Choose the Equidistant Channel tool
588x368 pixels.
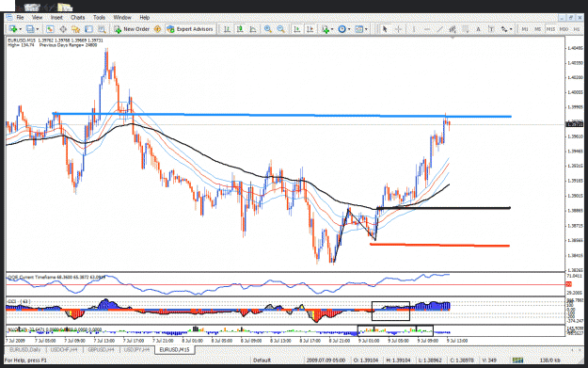click(x=453, y=29)
